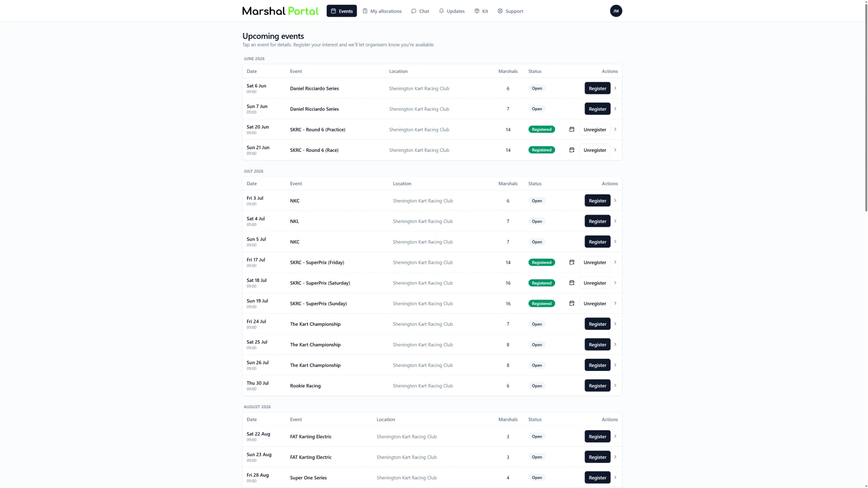Click the JUNE 2026 section heading
This screenshot has width=868, height=488.
(254, 59)
